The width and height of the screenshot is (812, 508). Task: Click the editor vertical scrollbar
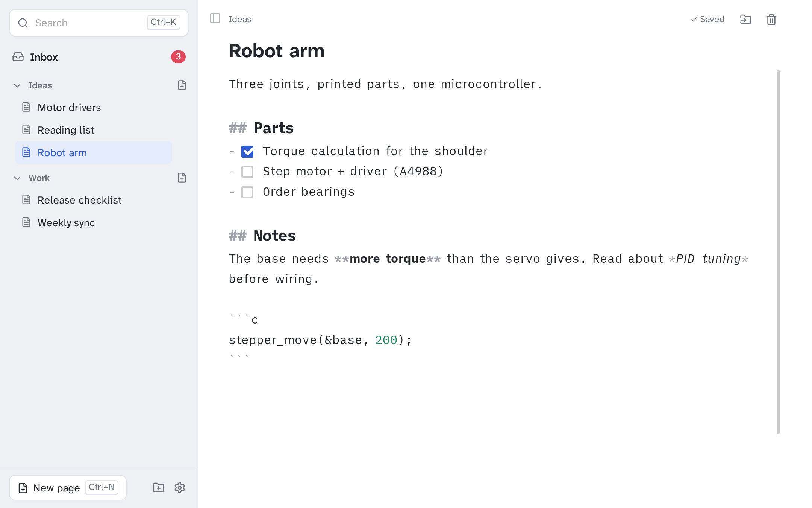[778, 252]
